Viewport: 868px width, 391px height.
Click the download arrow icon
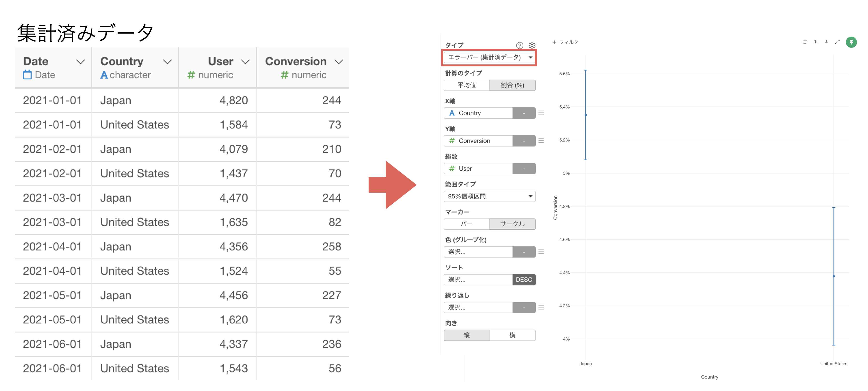(x=826, y=42)
